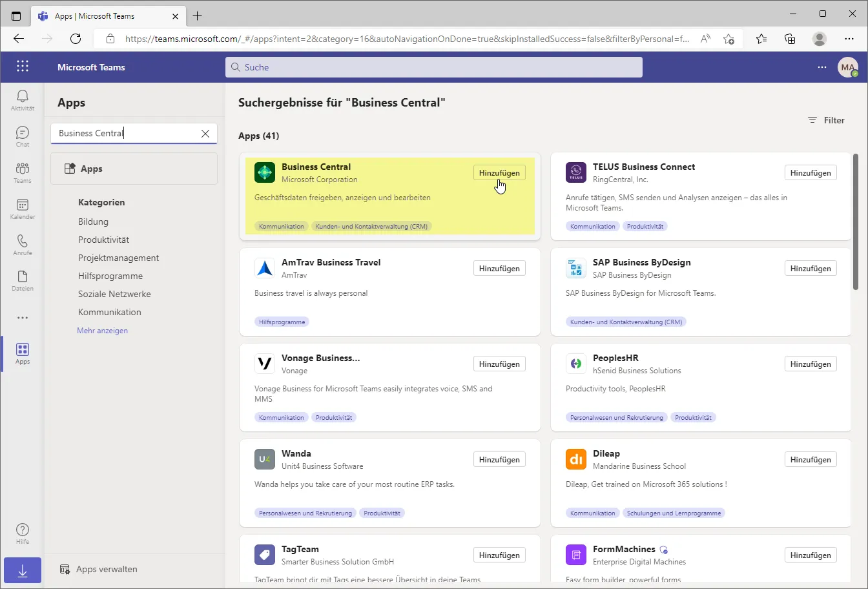868x589 pixels.
Task: Expand categories with Mehr anzeigen
Action: (102, 331)
